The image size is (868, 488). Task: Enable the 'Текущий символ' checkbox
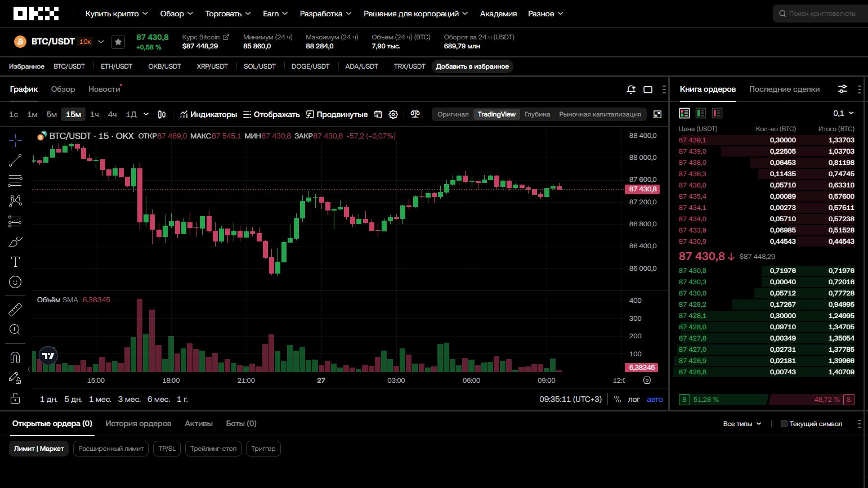coord(784,424)
